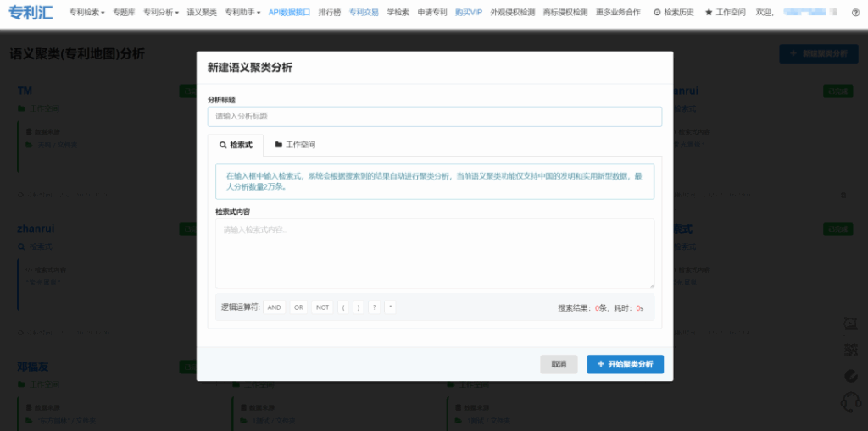Expand the 专利分析 dropdown menu
Image resolution: width=868 pixels, height=431 pixels.
coord(160,13)
